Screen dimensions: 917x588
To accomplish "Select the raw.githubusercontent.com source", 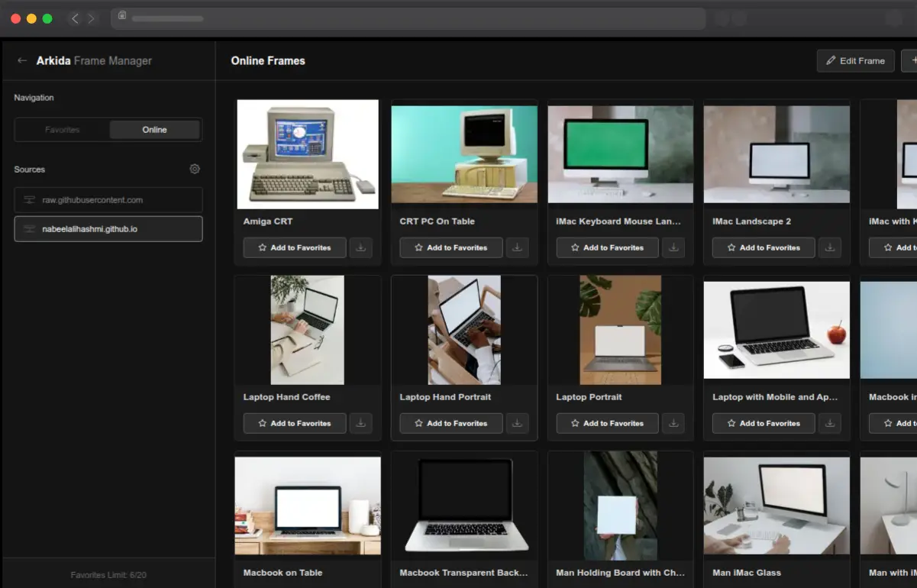I will [108, 200].
